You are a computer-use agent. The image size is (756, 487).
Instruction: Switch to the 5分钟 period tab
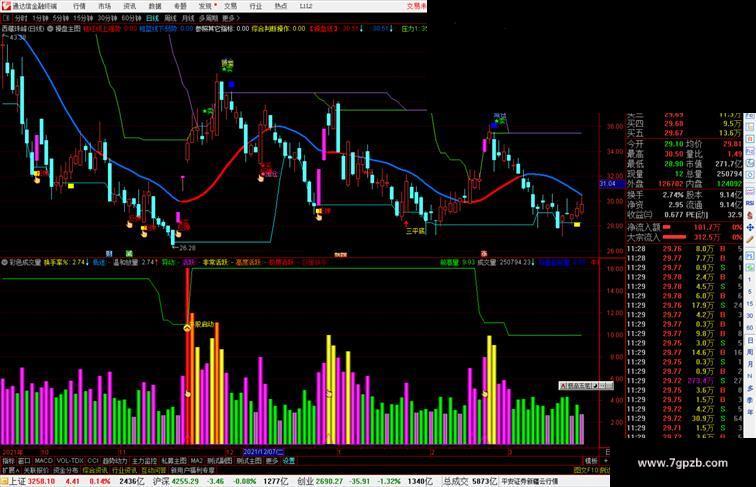click(61, 18)
